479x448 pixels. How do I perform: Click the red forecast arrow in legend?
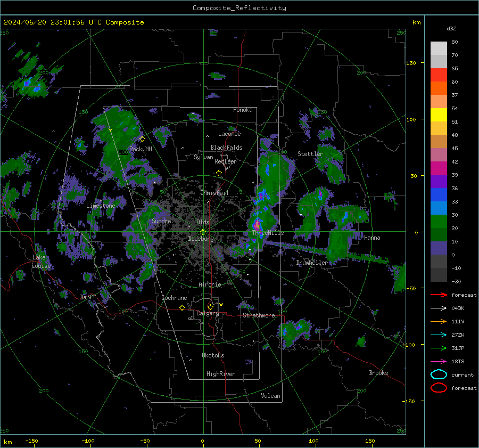[x=439, y=295]
